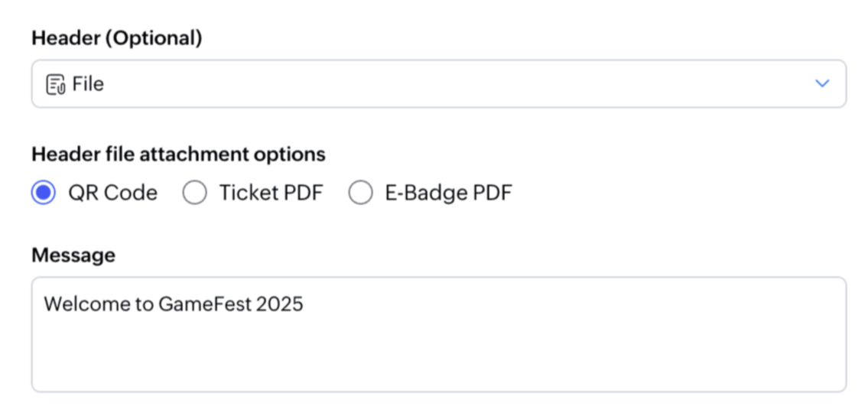Click the File attachment icon in Header field
The image size is (868, 416).
pyautogui.click(x=56, y=84)
